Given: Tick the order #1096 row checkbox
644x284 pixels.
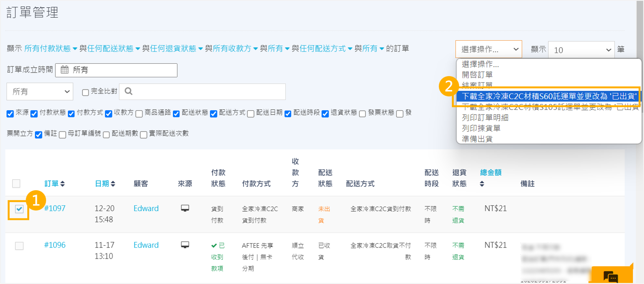Looking at the screenshot, I should (19, 246).
